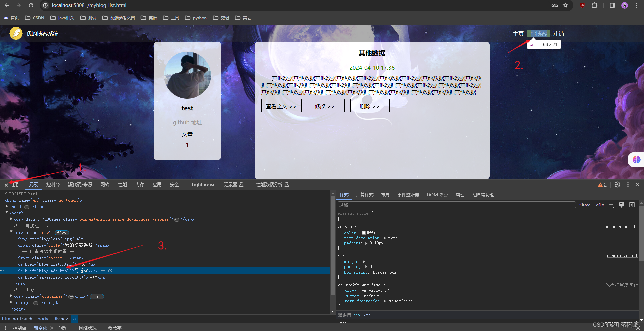This screenshot has height=331, width=644.
Task: Expand the script element node
Action: 11,302
